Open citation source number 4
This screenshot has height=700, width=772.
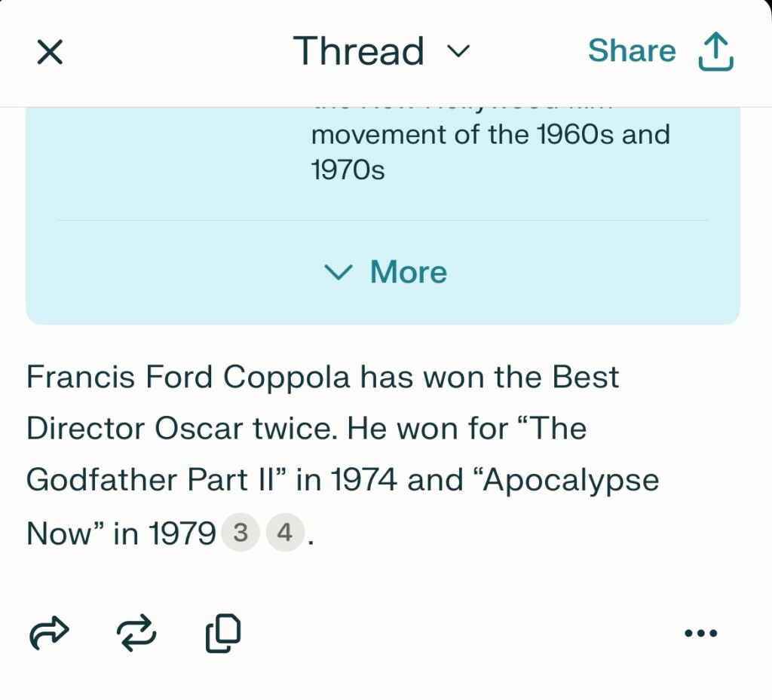coord(284,532)
